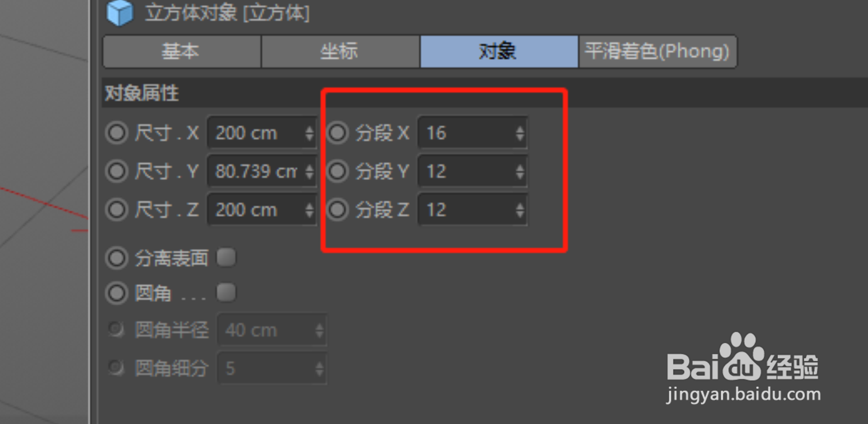Click the animation dot beside 圆角
868x424 pixels.
pos(117,293)
